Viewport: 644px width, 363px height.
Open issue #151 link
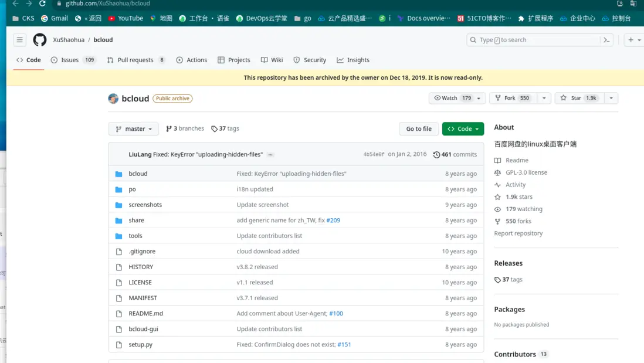[344, 344]
